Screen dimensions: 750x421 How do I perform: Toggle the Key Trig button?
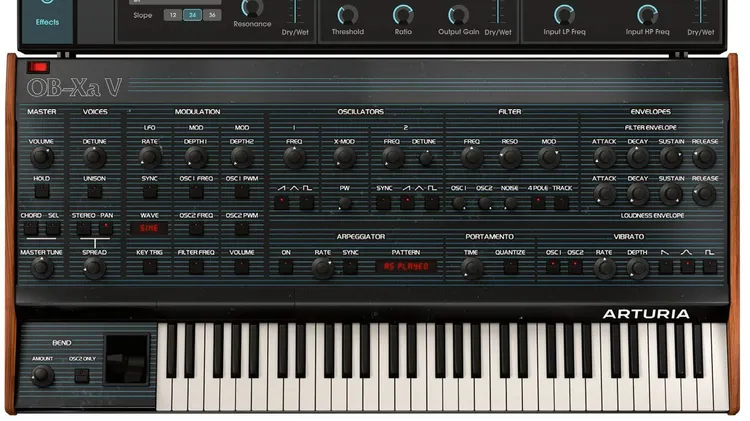coord(150,266)
